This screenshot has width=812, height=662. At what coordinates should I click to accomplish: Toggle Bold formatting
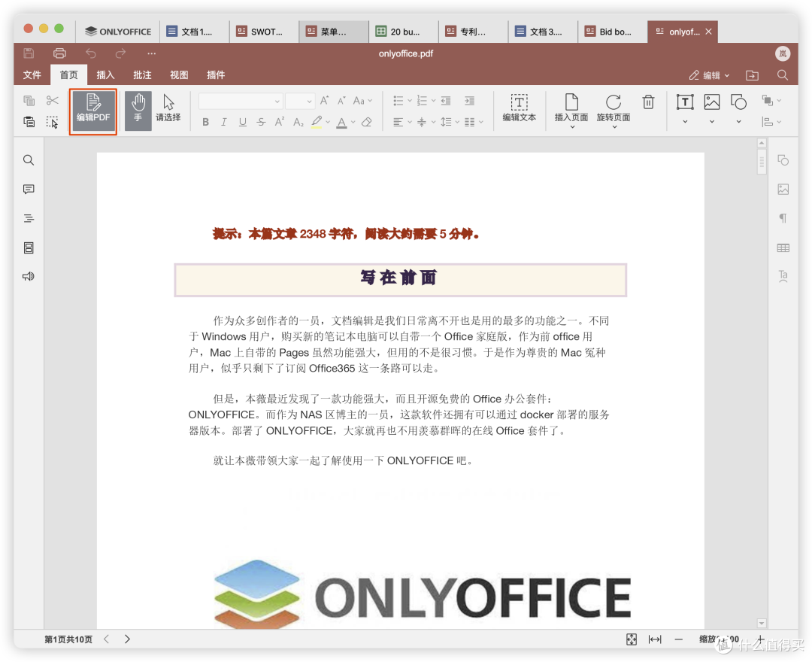tap(205, 123)
